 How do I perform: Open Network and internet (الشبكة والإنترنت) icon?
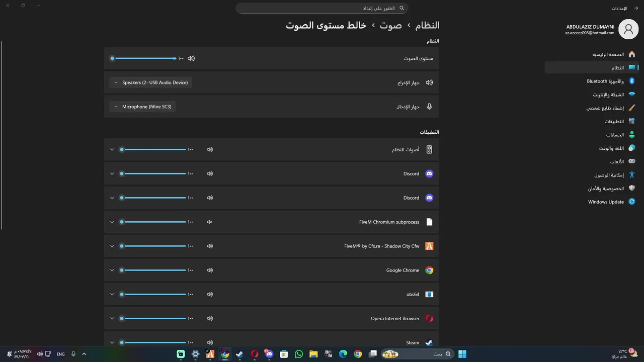pos(631,95)
